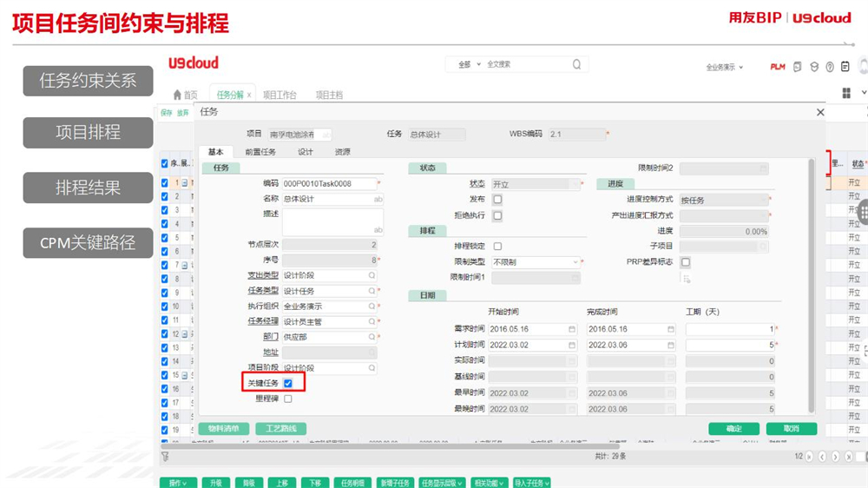Jump to last page in pager
This screenshot has width=868, height=488.
[849, 457]
